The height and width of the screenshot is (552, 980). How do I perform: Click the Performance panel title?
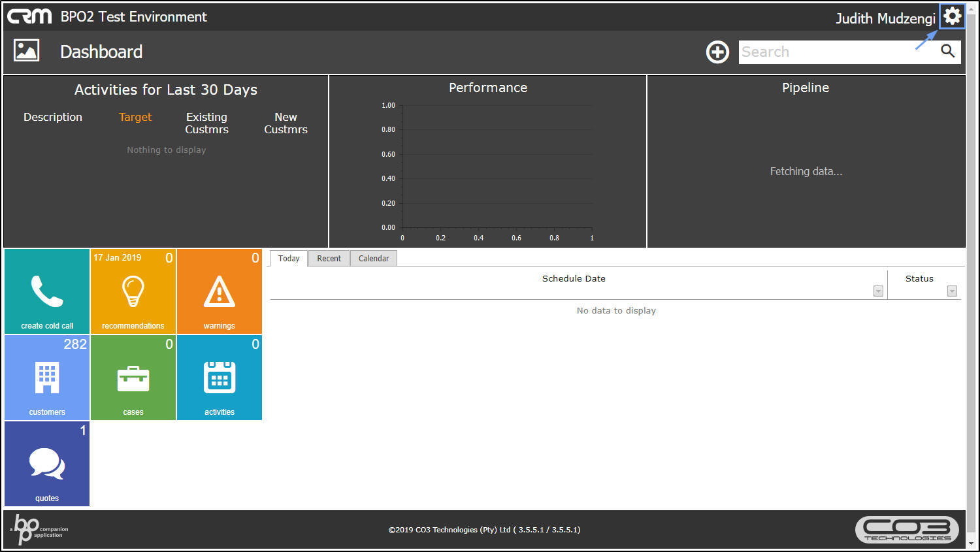pos(488,88)
